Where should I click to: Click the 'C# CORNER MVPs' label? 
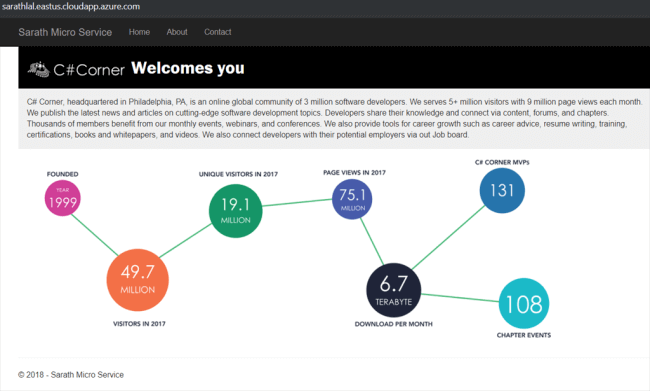[502, 162]
